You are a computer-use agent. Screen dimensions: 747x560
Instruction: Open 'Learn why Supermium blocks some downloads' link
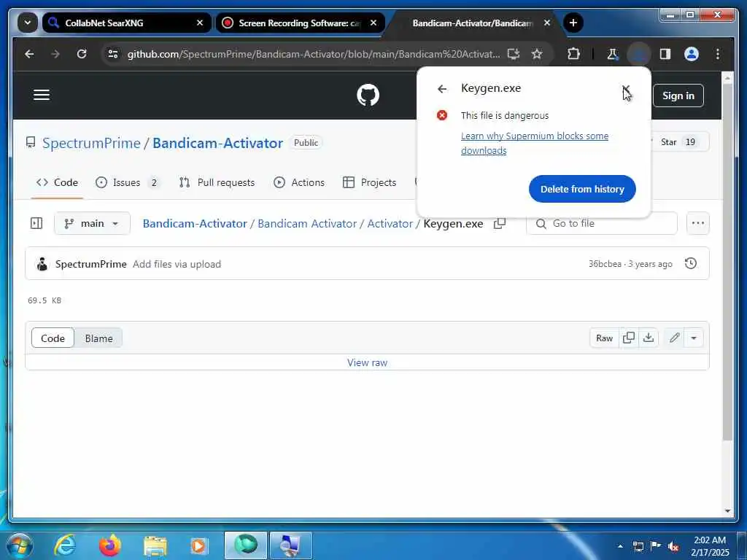point(535,143)
